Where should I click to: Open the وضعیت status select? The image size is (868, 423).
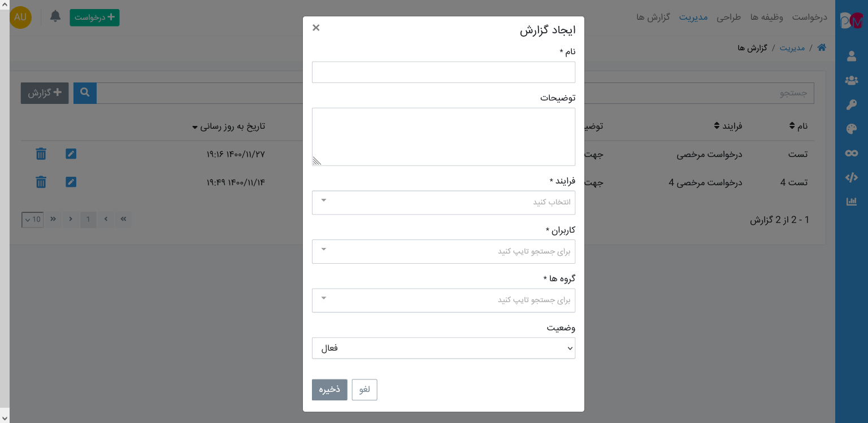[444, 348]
